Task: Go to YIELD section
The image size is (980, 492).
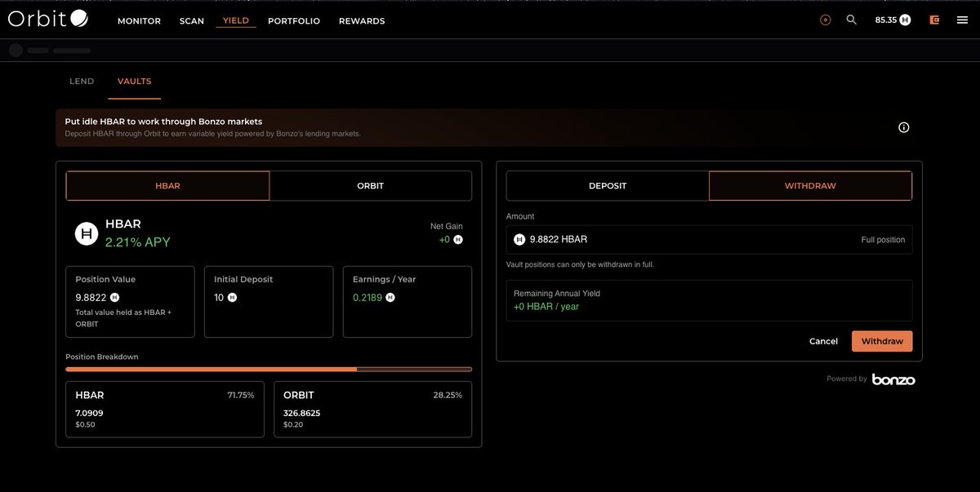Action: pyautogui.click(x=236, y=20)
